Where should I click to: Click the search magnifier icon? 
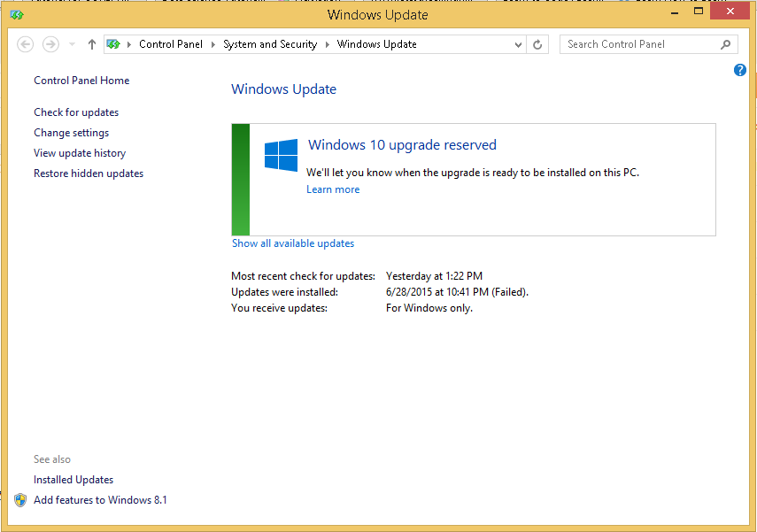(725, 44)
